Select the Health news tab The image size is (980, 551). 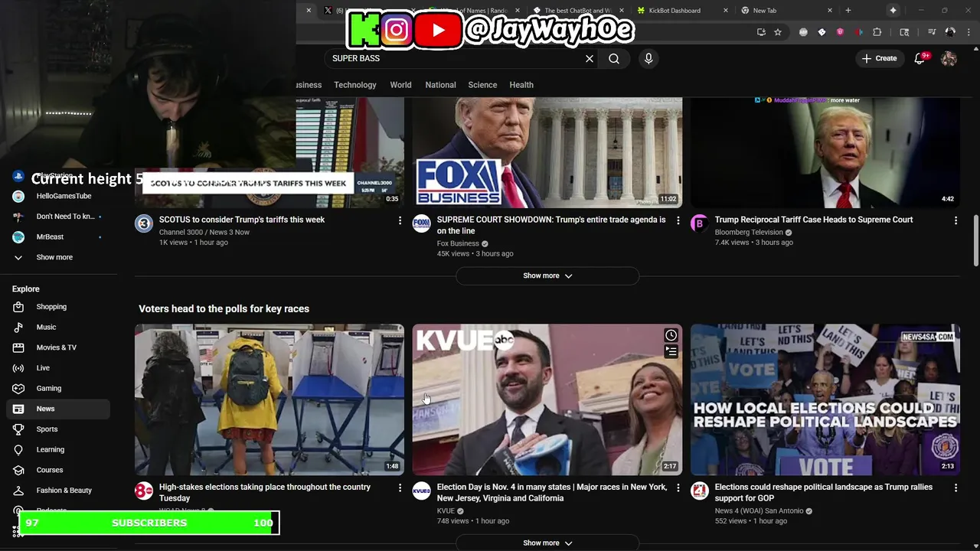click(521, 85)
